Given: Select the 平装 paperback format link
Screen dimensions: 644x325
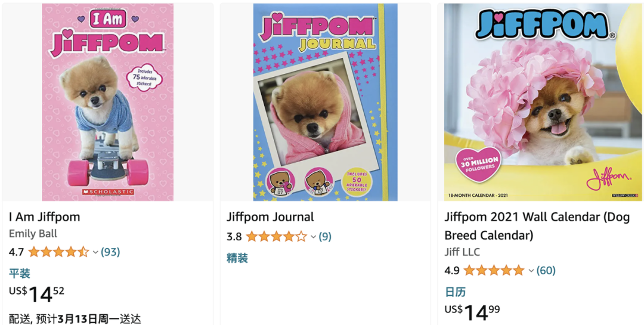Looking at the screenshot, I should point(19,274).
